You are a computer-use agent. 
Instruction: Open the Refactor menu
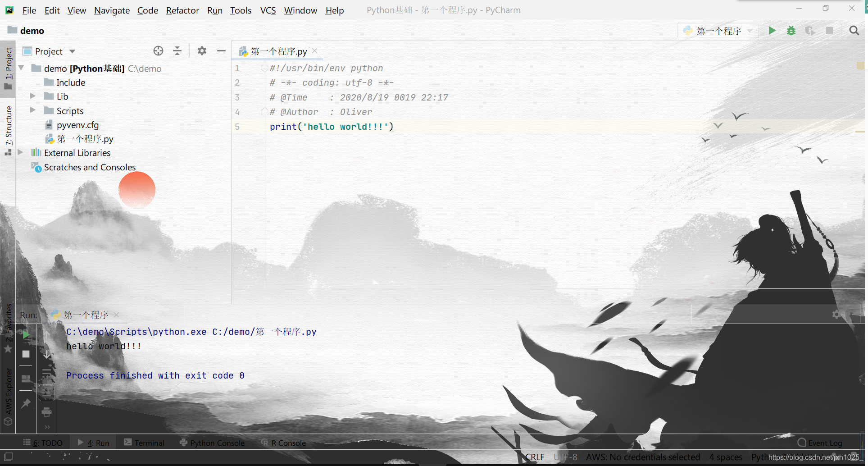point(182,10)
